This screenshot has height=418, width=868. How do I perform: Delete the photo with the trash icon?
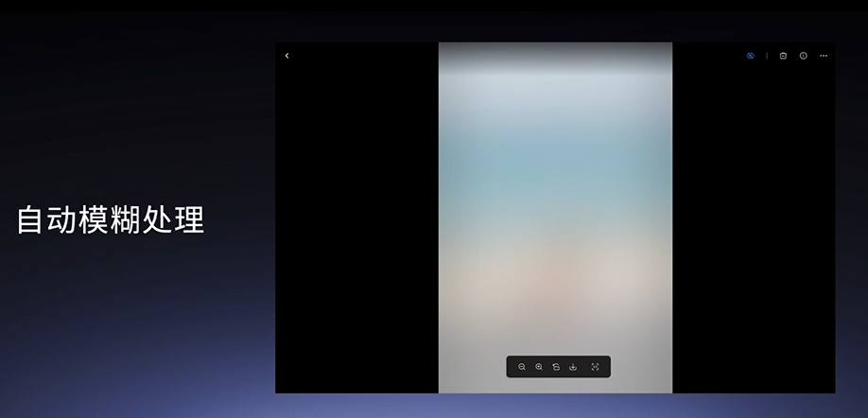(x=783, y=56)
